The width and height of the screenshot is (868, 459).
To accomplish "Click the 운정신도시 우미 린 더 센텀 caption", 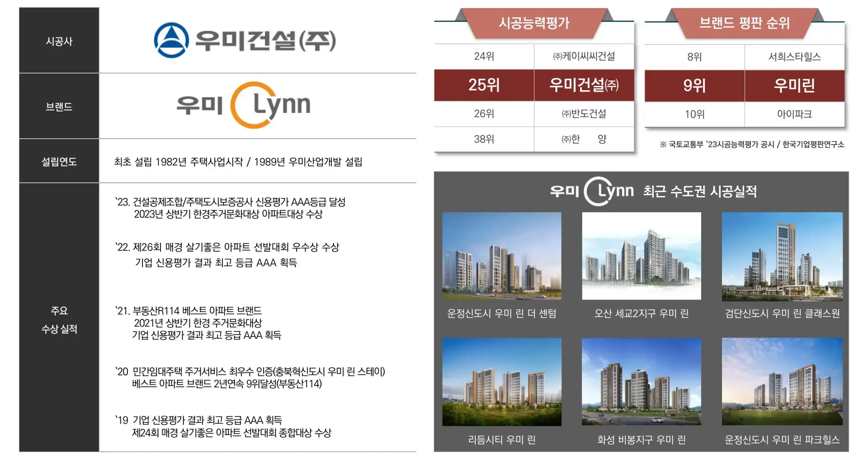I will pos(502,314).
